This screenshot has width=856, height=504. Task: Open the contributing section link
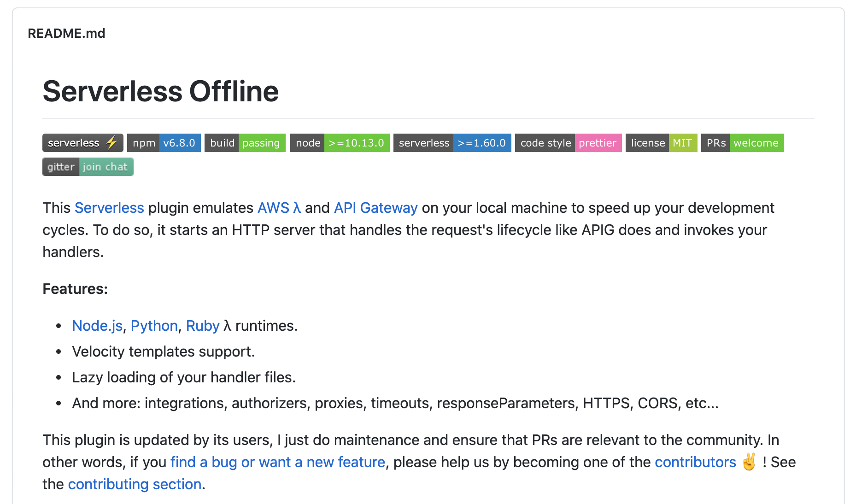click(134, 484)
